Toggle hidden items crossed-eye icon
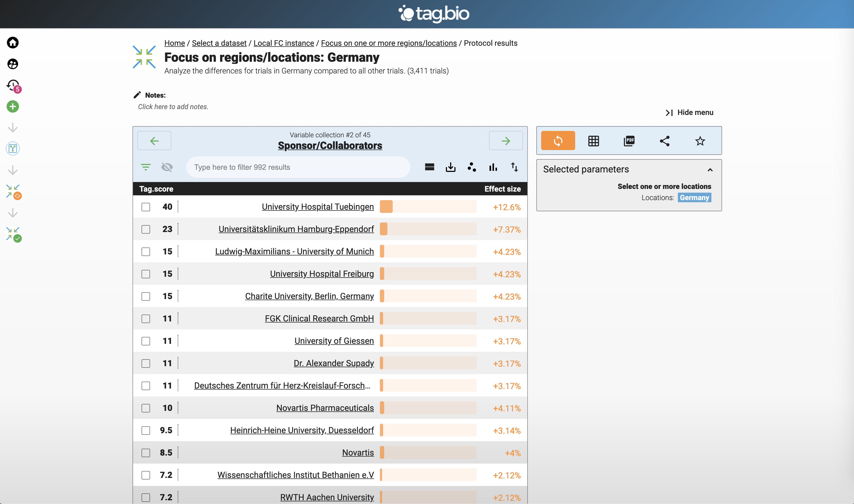 tap(167, 167)
